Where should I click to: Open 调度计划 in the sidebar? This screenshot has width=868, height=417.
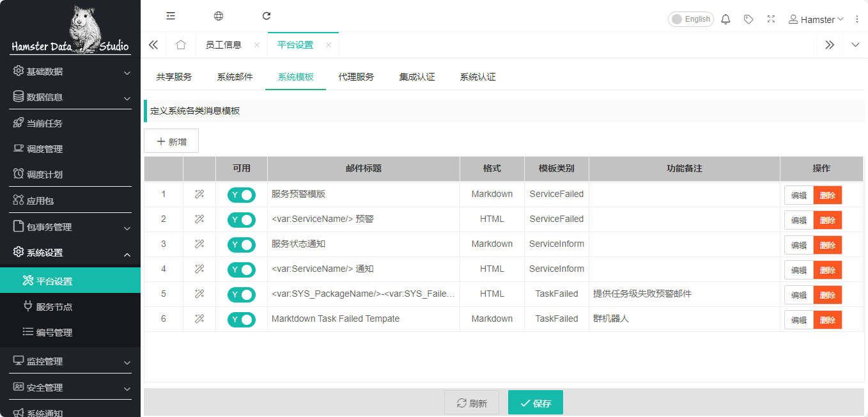[70, 174]
